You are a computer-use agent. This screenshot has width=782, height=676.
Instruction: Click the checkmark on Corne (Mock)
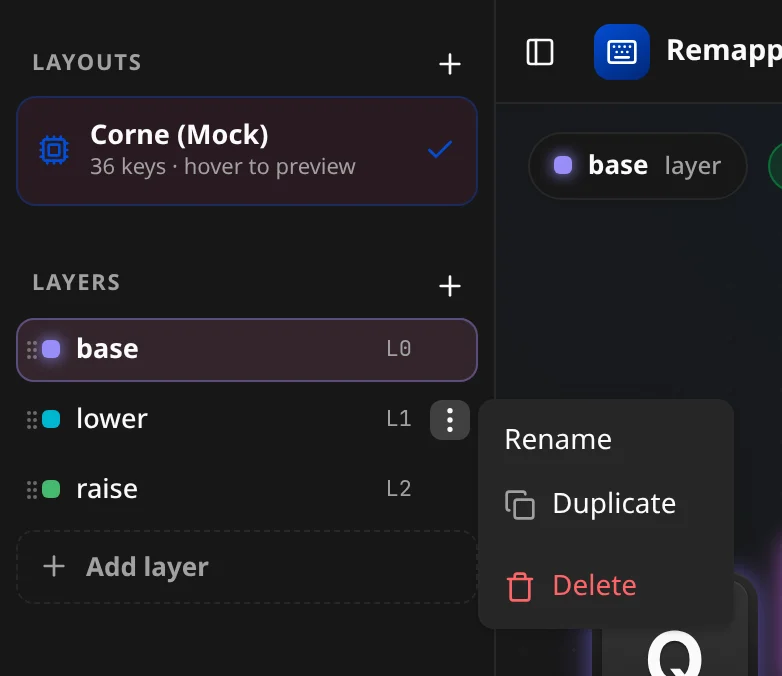pos(440,149)
